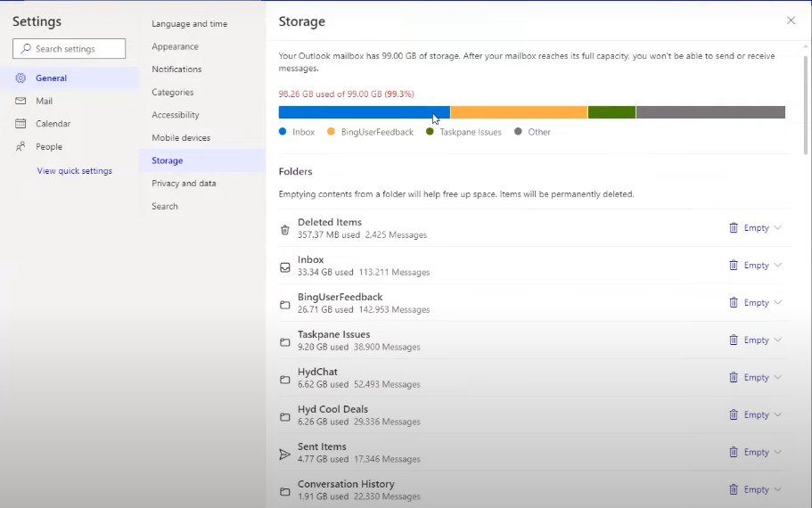Expand the Empty dropdown for Deleted Items
This screenshot has height=508, width=812.
click(x=778, y=228)
